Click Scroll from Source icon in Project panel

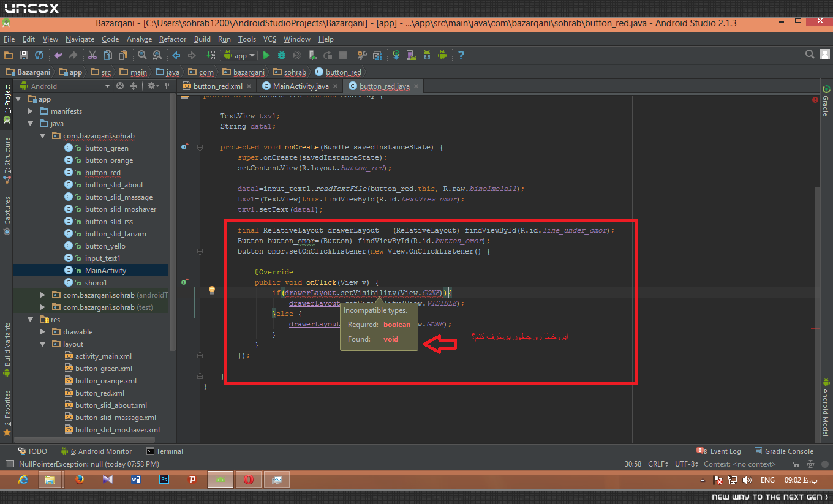click(120, 86)
